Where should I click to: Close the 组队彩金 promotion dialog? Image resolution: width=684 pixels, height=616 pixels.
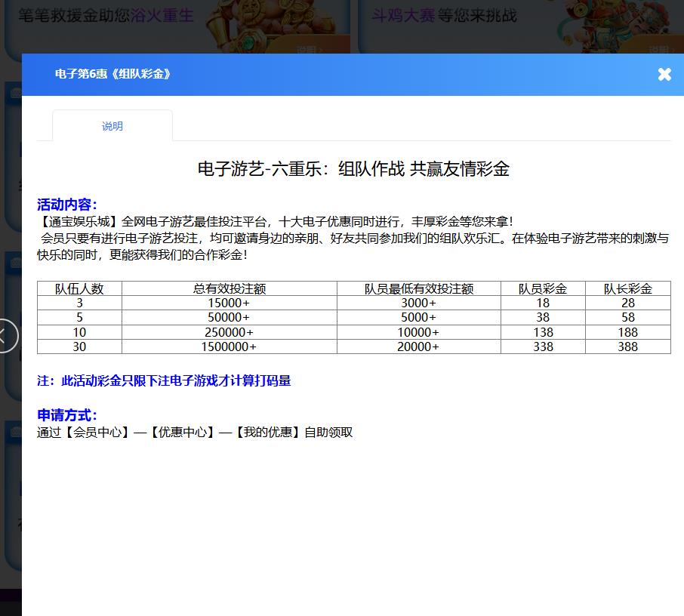(664, 74)
